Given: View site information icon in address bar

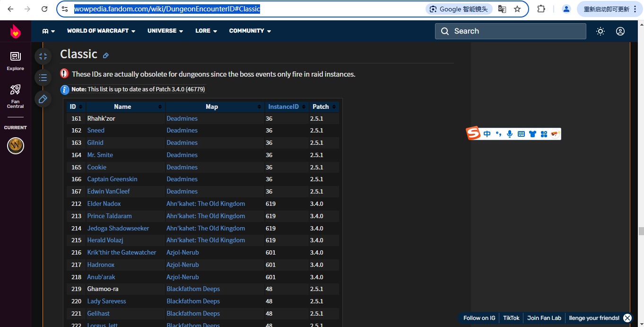Looking at the screenshot, I should [65, 9].
